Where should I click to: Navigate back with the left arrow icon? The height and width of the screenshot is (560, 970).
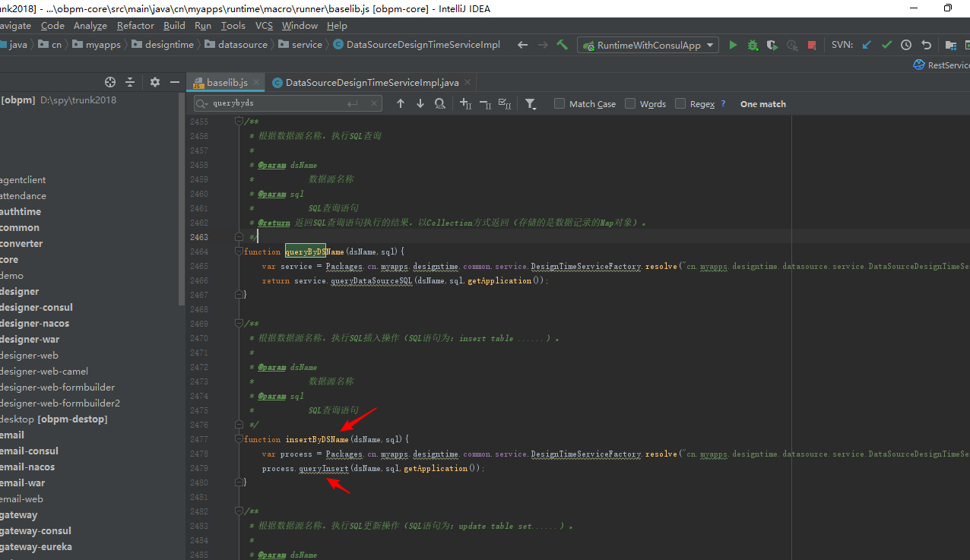pyautogui.click(x=522, y=45)
